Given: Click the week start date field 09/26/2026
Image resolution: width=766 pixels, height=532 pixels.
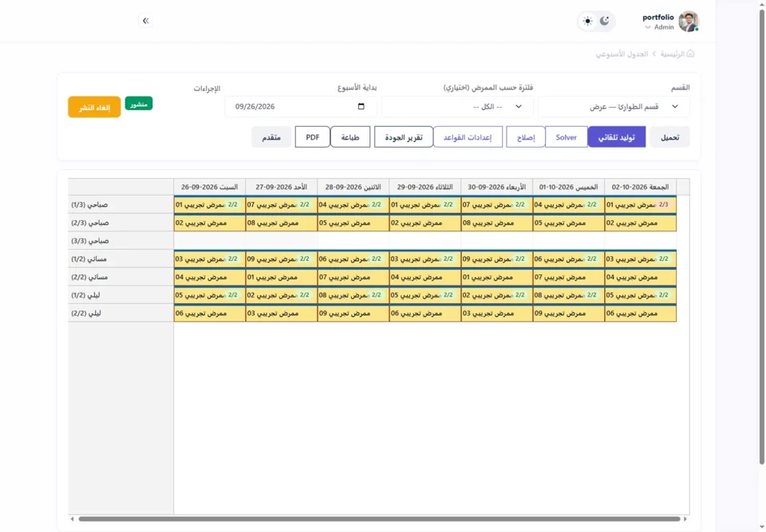Looking at the screenshot, I should 301,107.
